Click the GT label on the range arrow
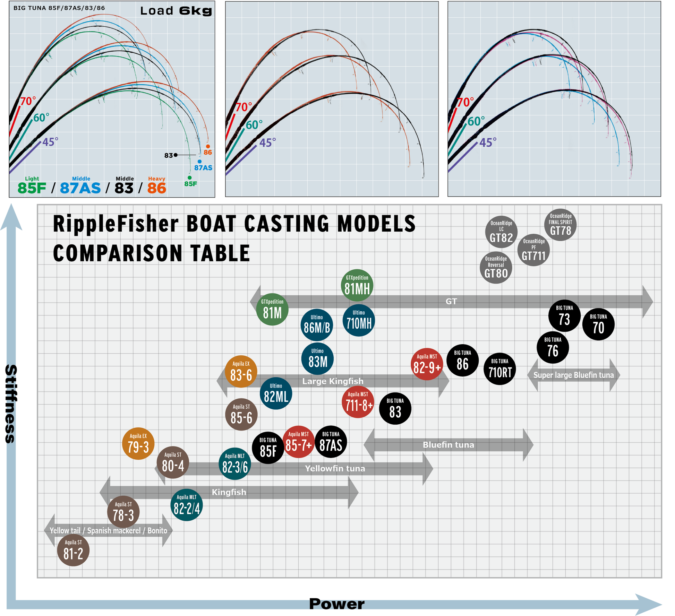Viewport: 675px width, 616px height. tap(451, 302)
